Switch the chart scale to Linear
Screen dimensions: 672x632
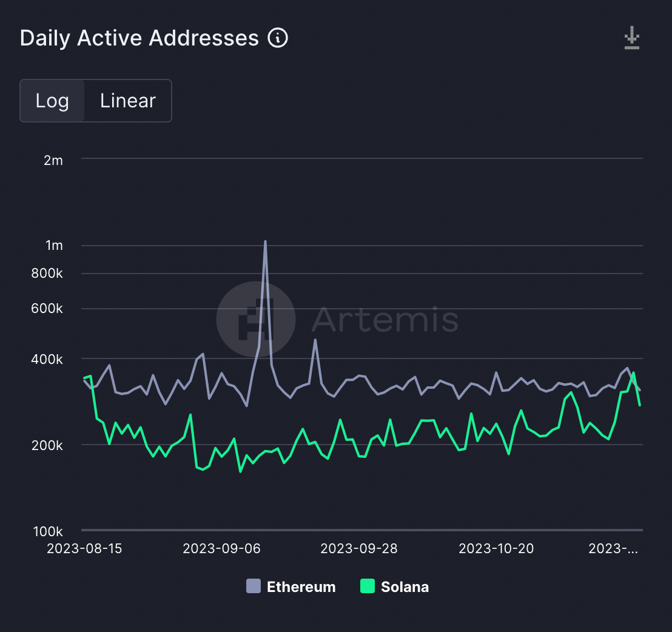coord(128,101)
